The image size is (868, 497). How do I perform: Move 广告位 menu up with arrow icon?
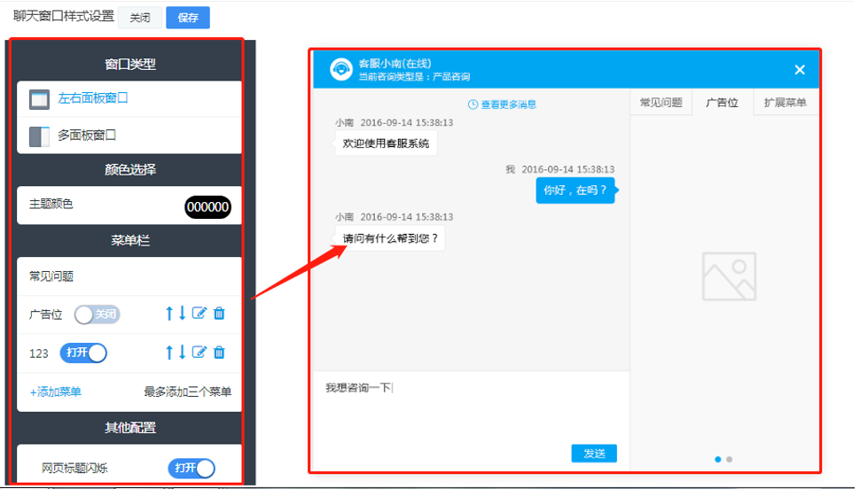coord(169,314)
